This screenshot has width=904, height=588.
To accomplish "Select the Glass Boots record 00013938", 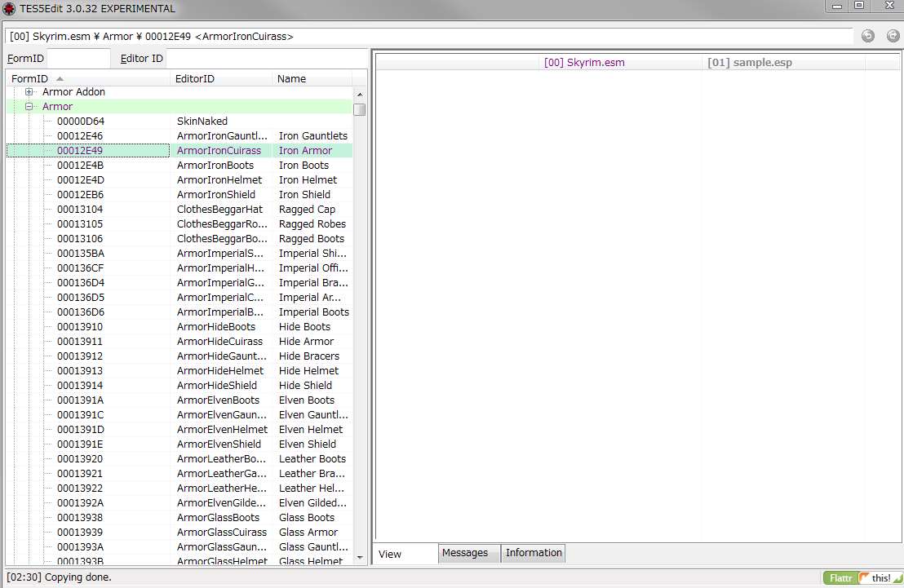I will pyautogui.click(x=179, y=518).
